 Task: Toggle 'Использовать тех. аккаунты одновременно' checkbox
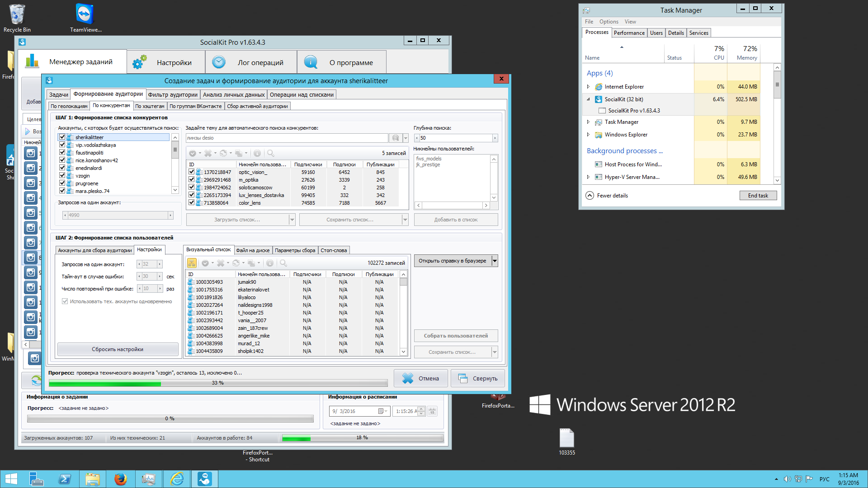(65, 301)
